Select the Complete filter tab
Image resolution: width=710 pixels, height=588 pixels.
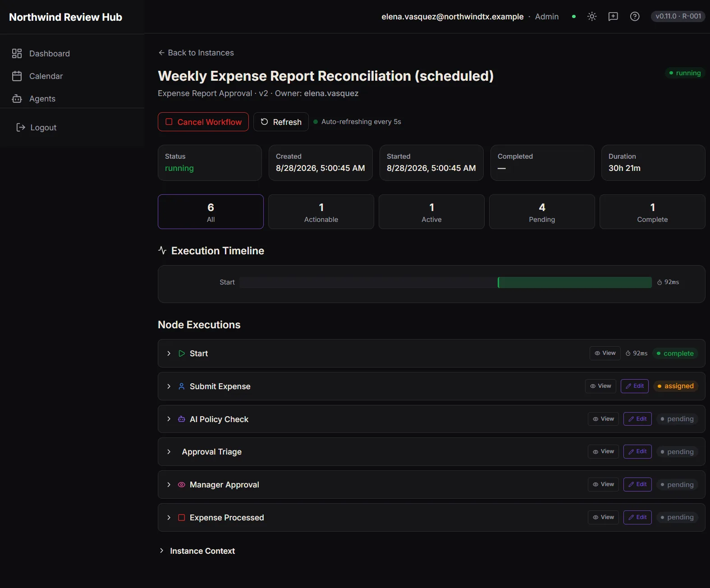click(x=652, y=212)
